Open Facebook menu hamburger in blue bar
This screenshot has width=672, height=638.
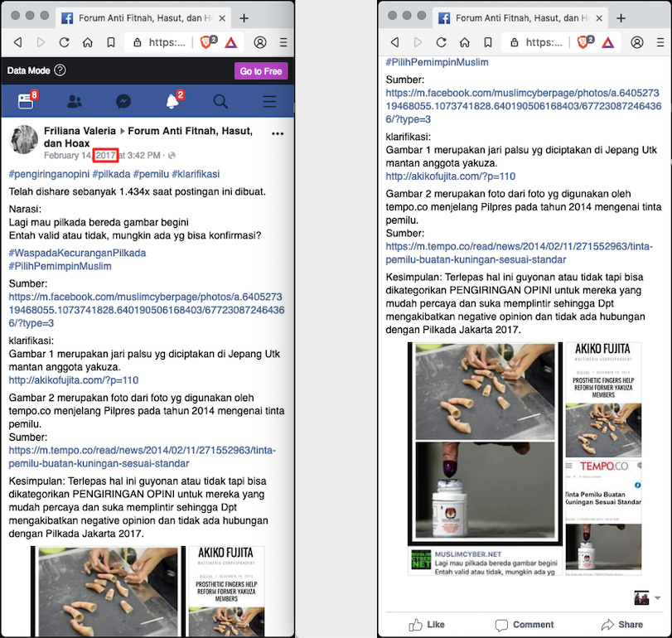[x=269, y=102]
